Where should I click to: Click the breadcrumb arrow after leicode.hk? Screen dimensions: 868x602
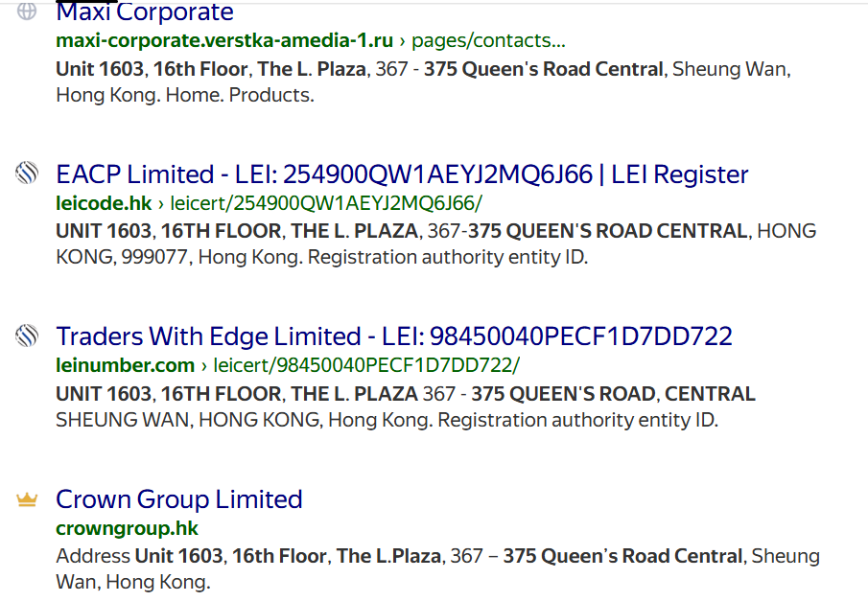point(160,203)
